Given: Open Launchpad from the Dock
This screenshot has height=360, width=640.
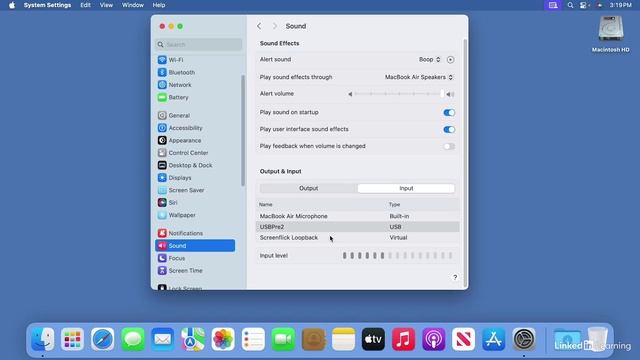Looking at the screenshot, I should tap(72, 339).
